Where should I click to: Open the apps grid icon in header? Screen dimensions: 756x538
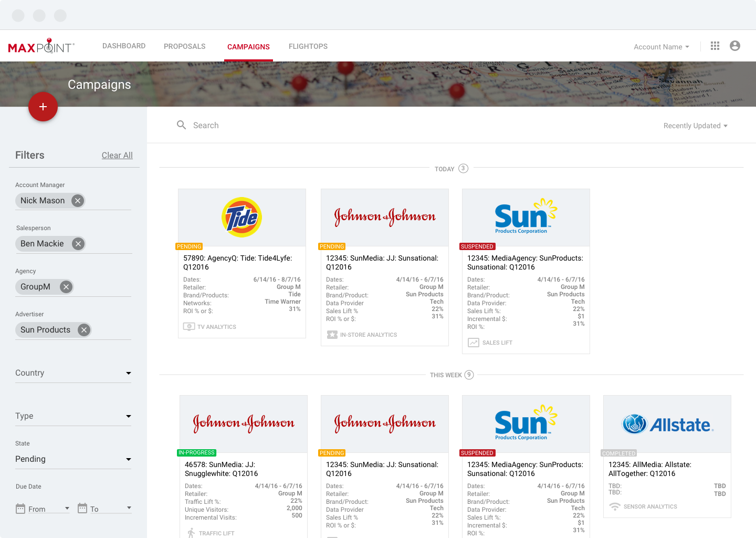715,46
